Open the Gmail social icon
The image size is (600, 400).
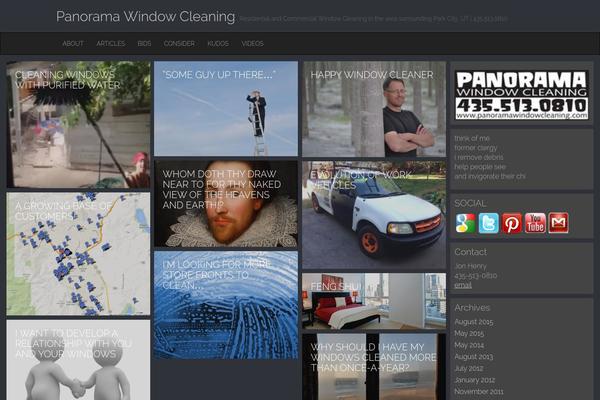(559, 223)
